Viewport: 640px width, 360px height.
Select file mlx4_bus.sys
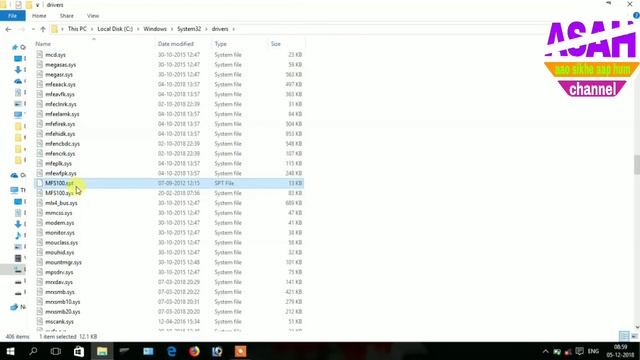click(61, 203)
